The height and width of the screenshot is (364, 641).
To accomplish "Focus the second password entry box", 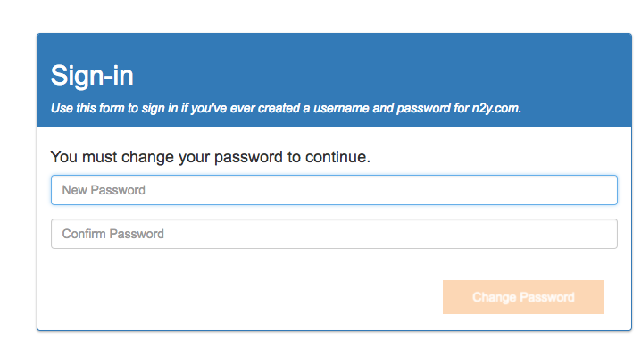I will click(334, 234).
